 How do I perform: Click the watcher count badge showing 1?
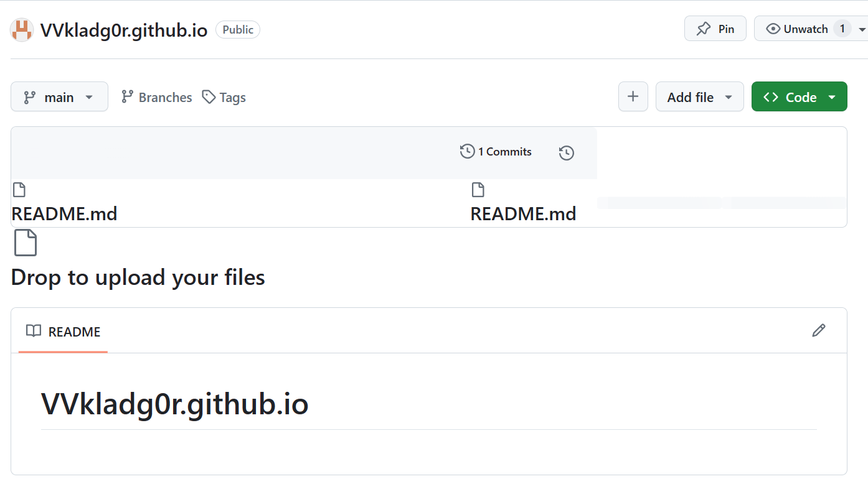(842, 29)
